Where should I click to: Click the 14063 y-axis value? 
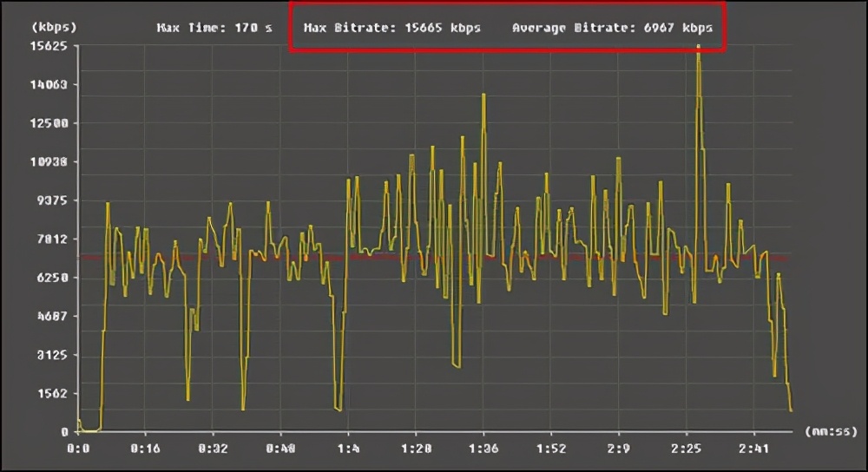49,85
